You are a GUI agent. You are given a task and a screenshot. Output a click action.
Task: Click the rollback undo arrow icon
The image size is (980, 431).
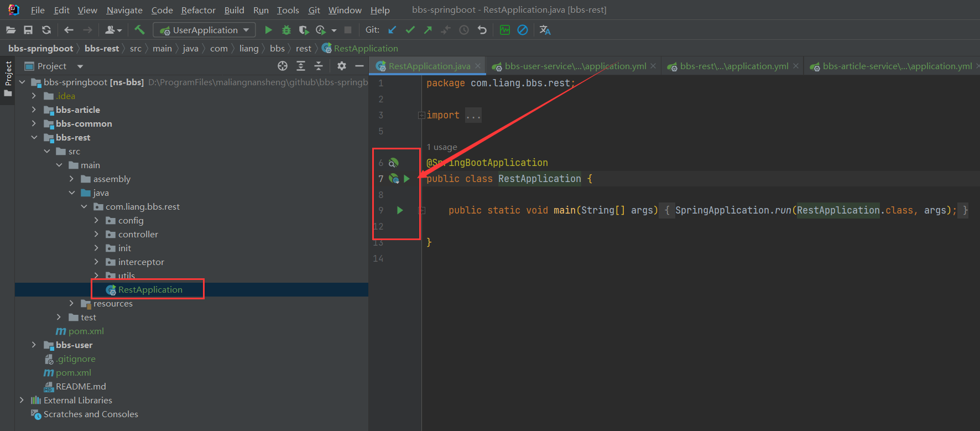click(x=482, y=30)
